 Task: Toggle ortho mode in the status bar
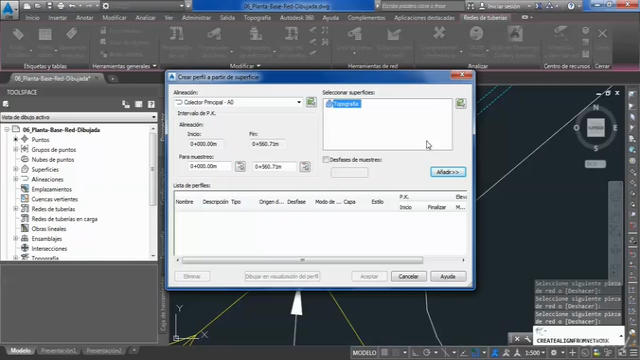[415, 353]
